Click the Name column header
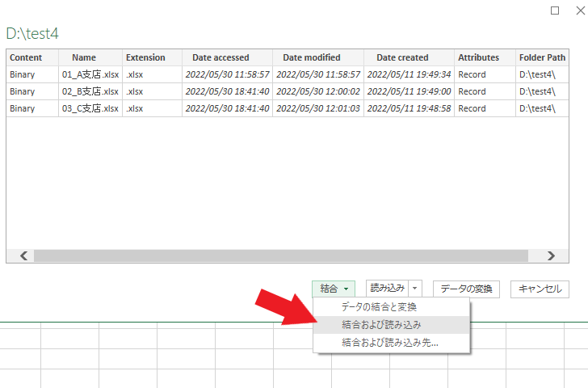588x388 pixels. click(90, 57)
